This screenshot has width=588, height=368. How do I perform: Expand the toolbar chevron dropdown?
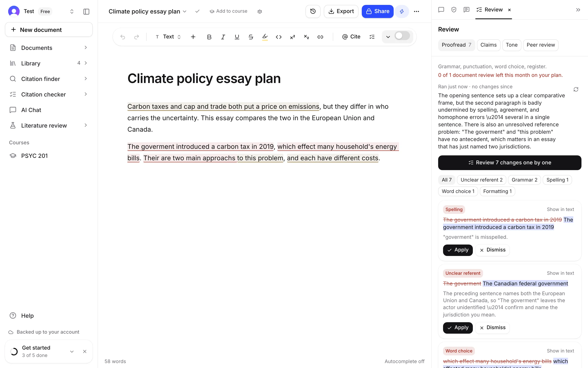pos(388,37)
